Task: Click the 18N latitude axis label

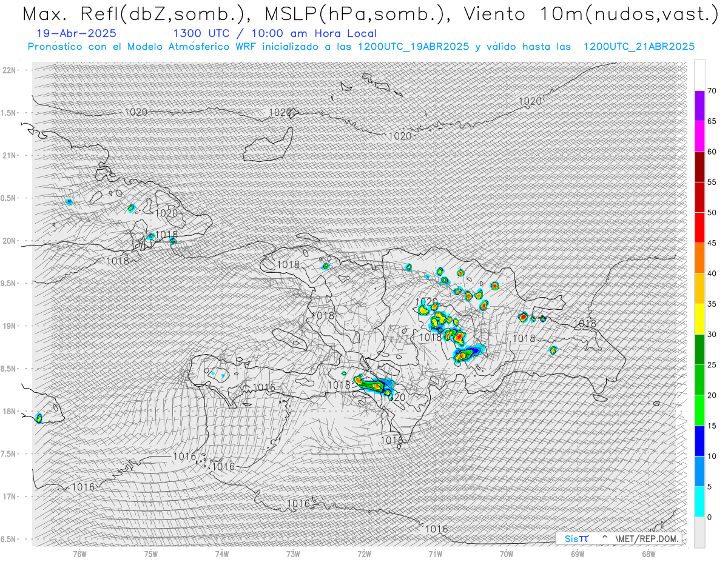Action: click(x=10, y=411)
